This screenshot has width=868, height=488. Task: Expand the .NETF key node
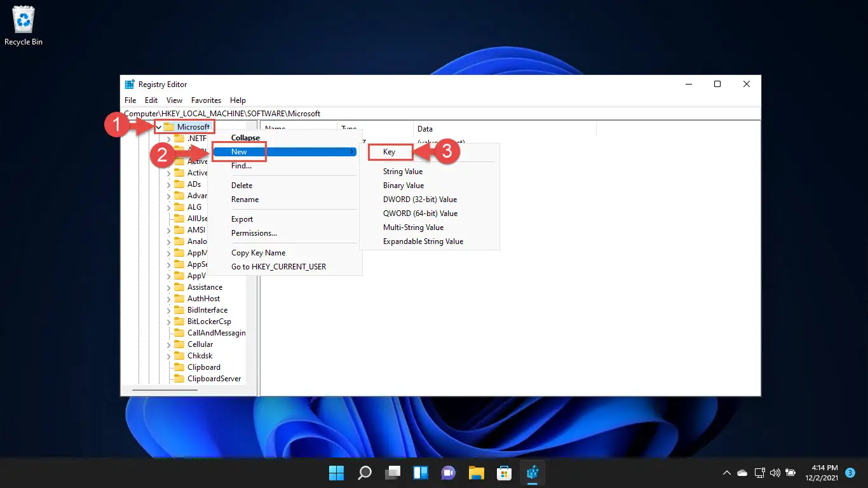click(168, 139)
